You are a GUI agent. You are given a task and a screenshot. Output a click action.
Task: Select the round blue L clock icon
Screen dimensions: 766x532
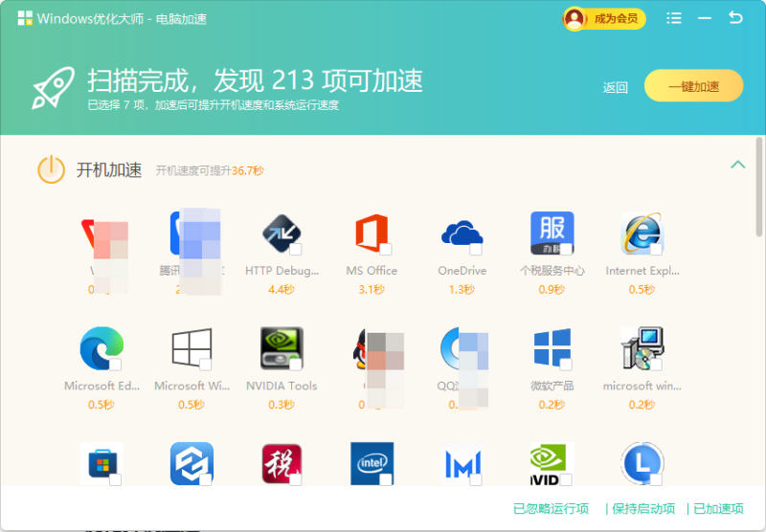pos(642,463)
